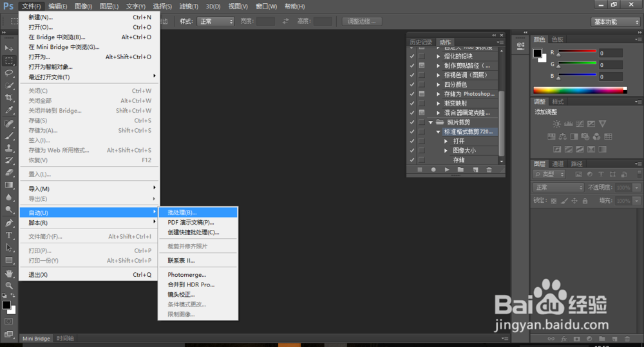Open the 3D panel icon in the dock
The image size is (644, 347).
(x=520, y=46)
